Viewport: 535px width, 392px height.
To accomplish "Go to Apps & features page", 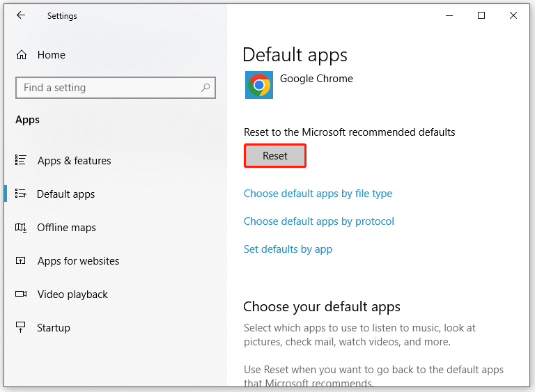I will (x=74, y=161).
